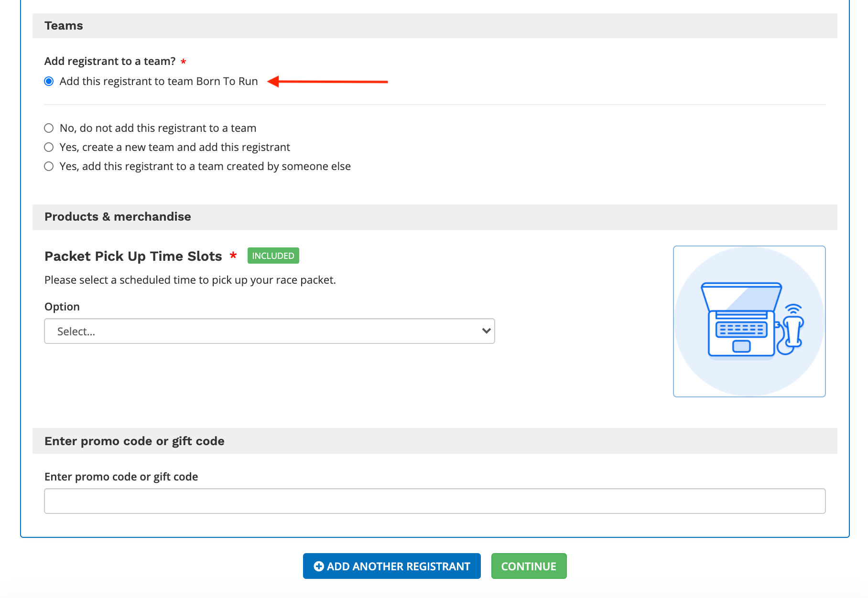Click the red asterisk next to Packet Pick Up Time Slots
Screen dimensions: 868x598
click(233, 256)
